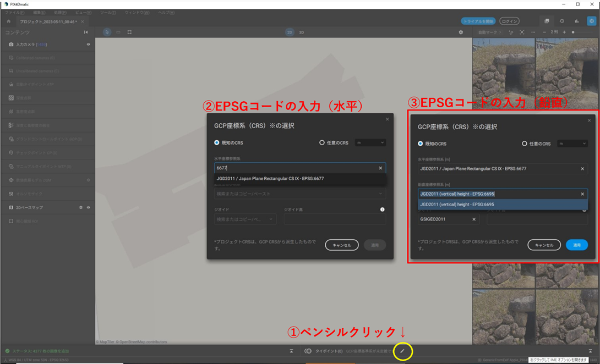Screen dimensions: 600x364
Task: Close the プロジェクト_2023-05-11_08-46 tab
Action: (x=82, y=21)
